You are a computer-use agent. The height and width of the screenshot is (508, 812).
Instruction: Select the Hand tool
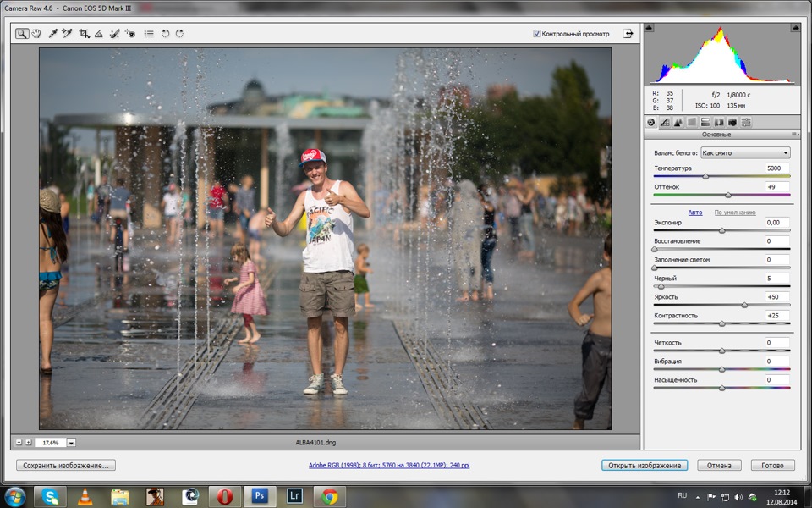[x=36, y=34]
